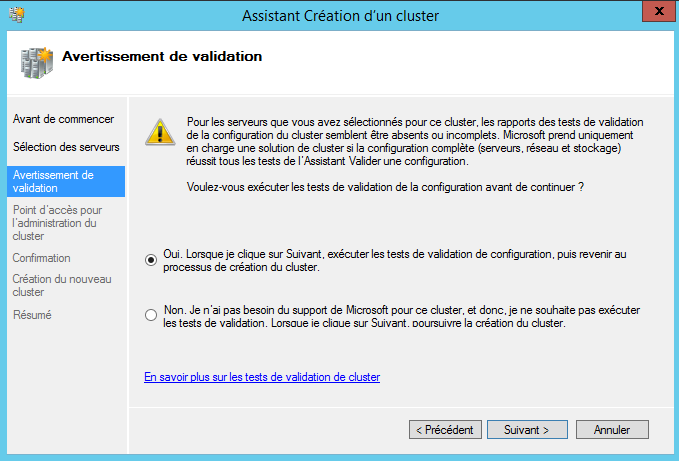Click the 'Assistant Création d'un cluster' title bar text
The height and width of the screenshot is (461, 679).
(340, 15)
